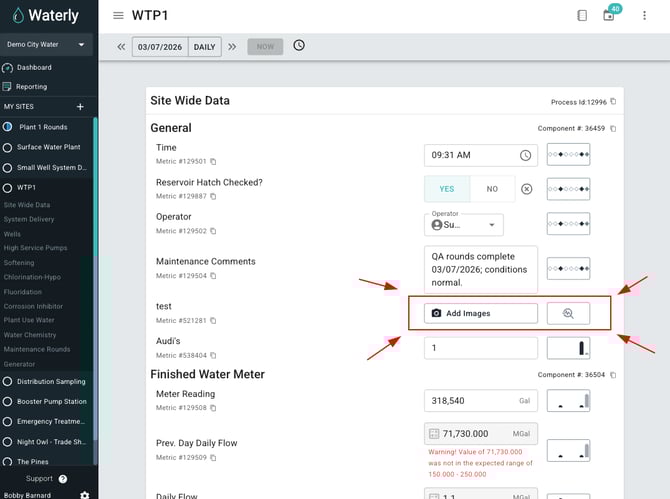Image resolution: width=670 pixels, height=499 pixels.
Task: Jump to the previous date with double-left arrows
Action: (x=121, y=46)
